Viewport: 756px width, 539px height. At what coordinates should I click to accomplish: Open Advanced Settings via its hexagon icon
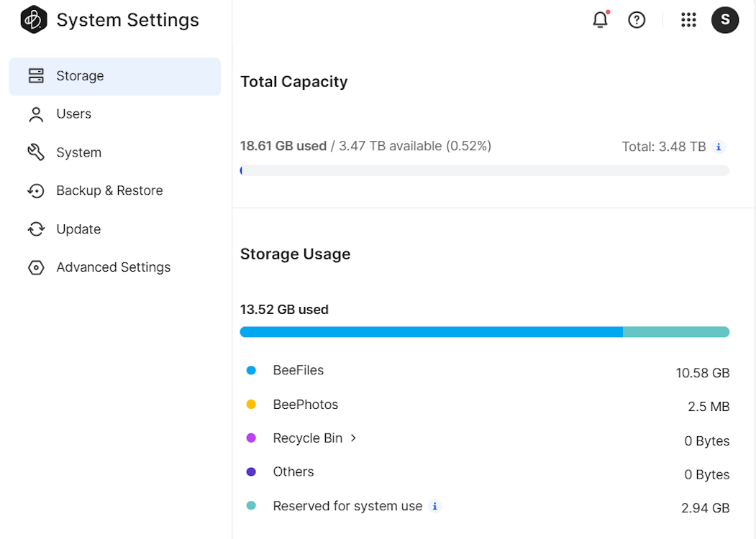pos(36,267)
